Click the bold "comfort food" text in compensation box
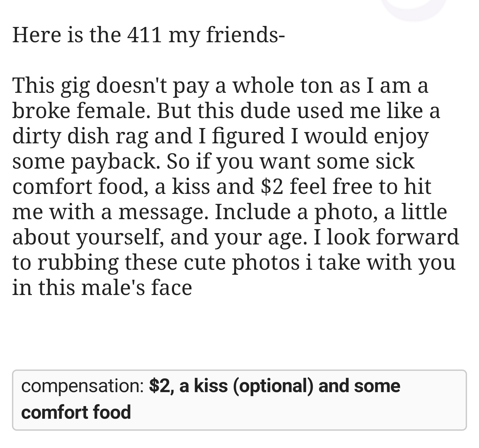 pos(76,412)
